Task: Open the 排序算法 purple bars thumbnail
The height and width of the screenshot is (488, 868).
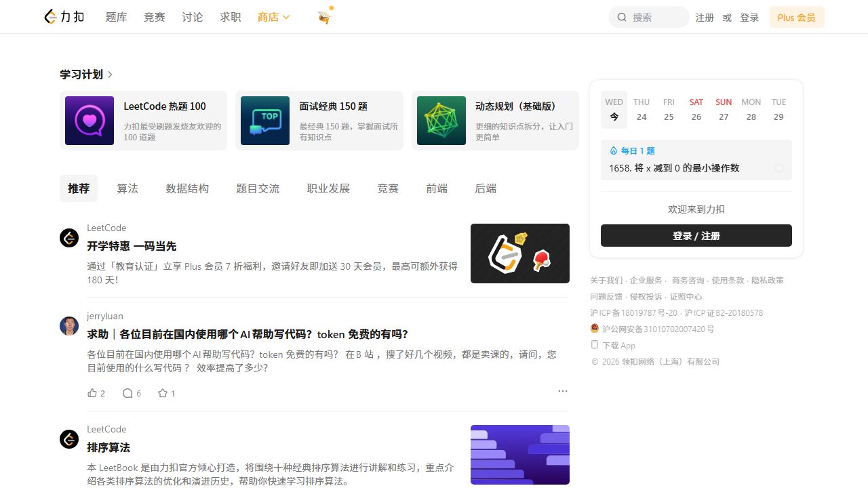Action: click(520, 455)
